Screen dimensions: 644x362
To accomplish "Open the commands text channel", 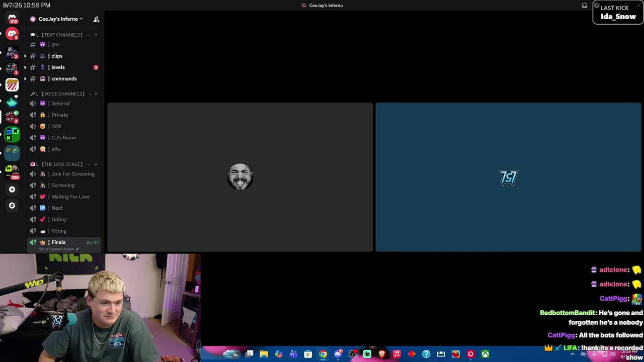I will (x=64, y=78).
